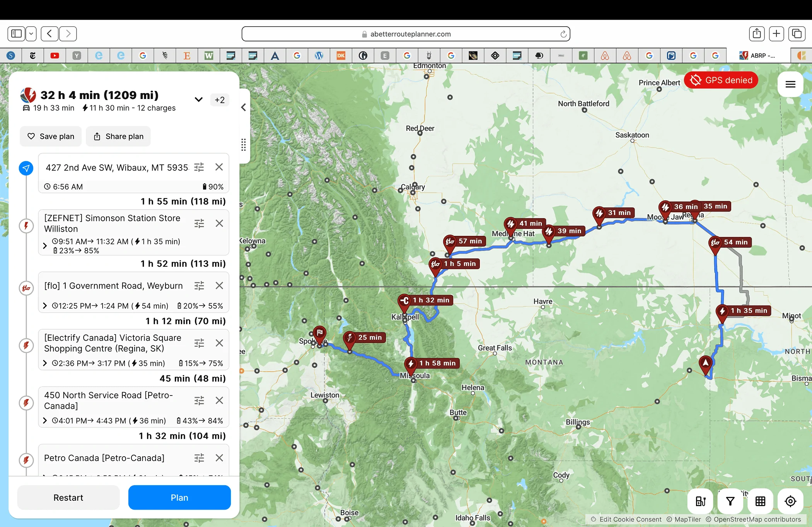Expand the Weyburn charge stop details
The width and height of the screenshot is (812, 527).
click(x=45, y=306)
